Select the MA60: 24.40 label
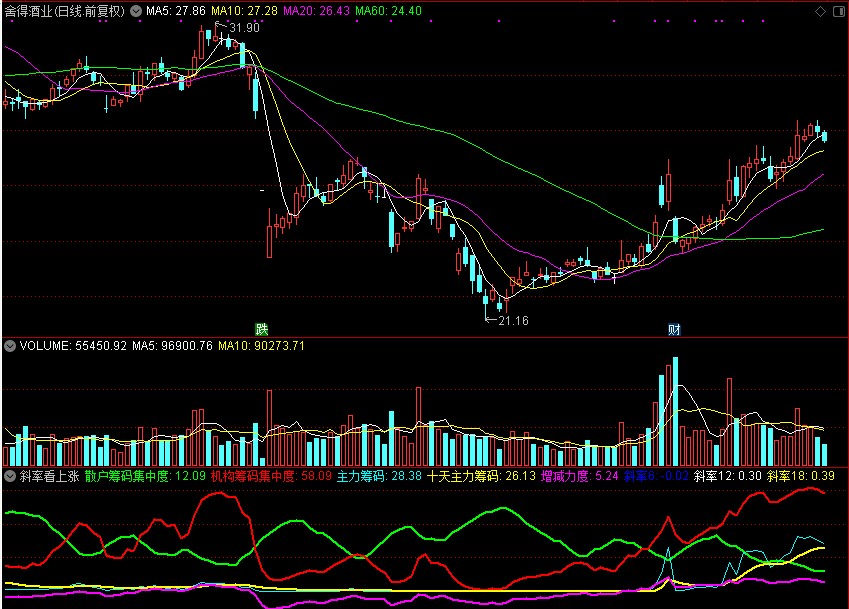This screenshot has width=849, height=609. tap(388, 11)
